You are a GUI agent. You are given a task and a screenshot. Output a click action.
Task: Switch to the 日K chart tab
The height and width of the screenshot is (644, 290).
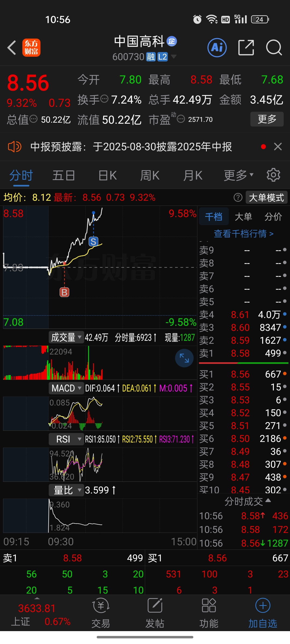click(x=107, y=175)
